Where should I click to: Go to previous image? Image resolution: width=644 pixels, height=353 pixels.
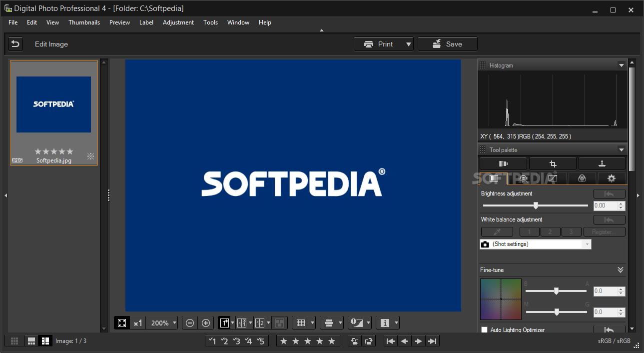pos(405,341)
